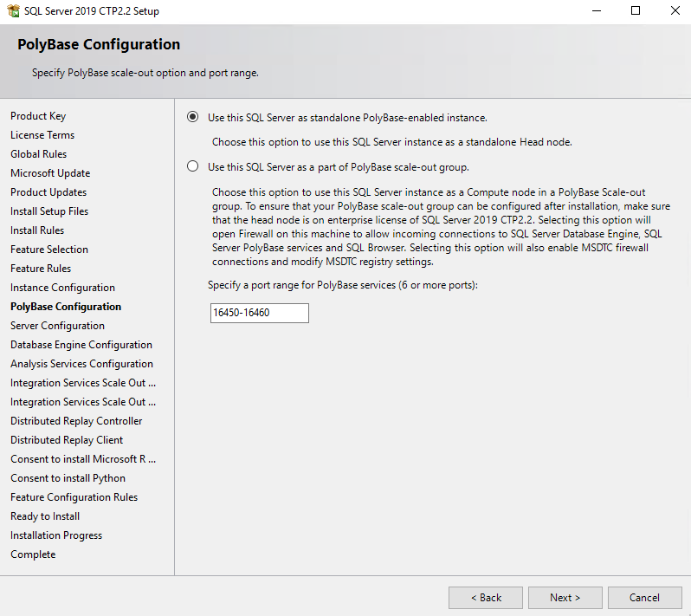The height and width of the screenshot is (616, 691).
Task: Select Server Configuration step in sidebar
Action: (x=58, y=326)
